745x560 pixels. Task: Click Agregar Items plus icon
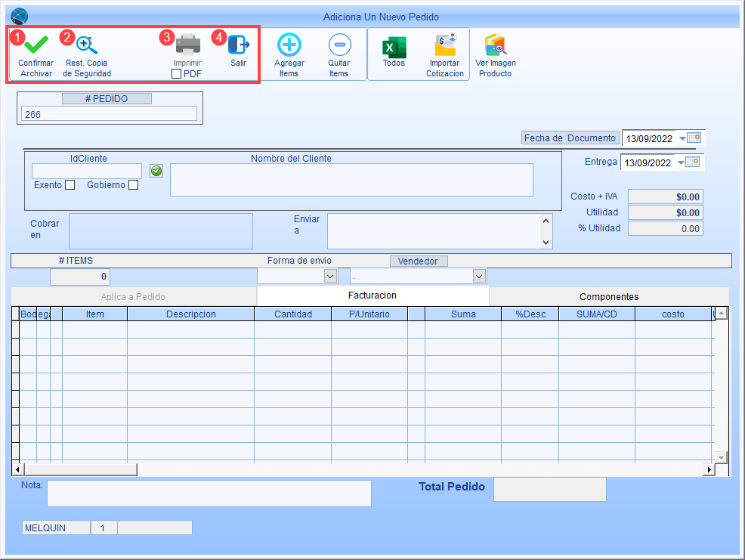289,45
